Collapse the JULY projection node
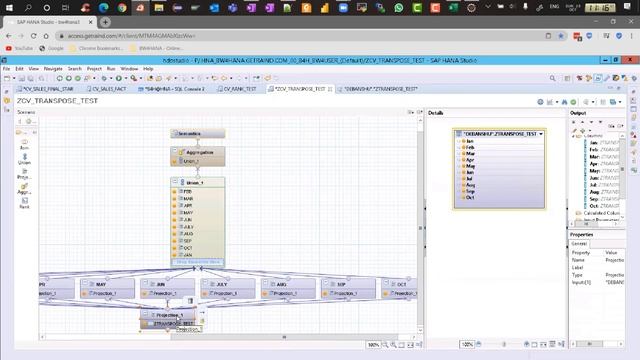This screenshot has height=360, width=640. click(205, 283)
